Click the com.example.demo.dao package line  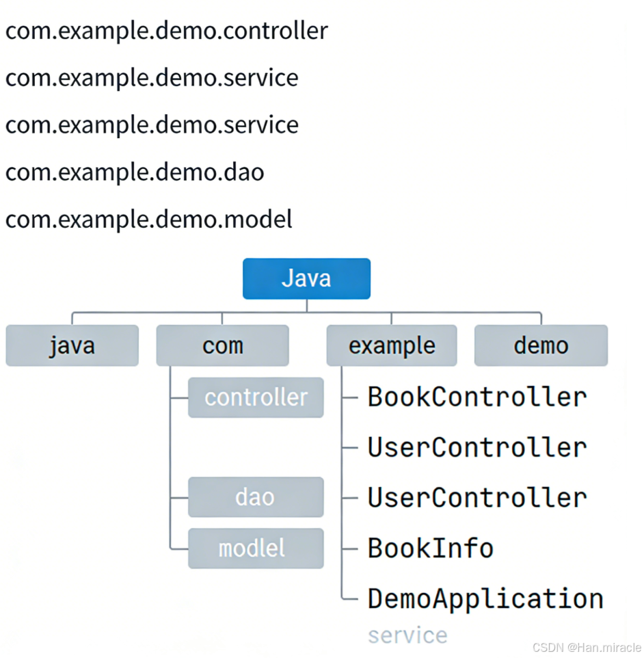[x=135, y=172]
